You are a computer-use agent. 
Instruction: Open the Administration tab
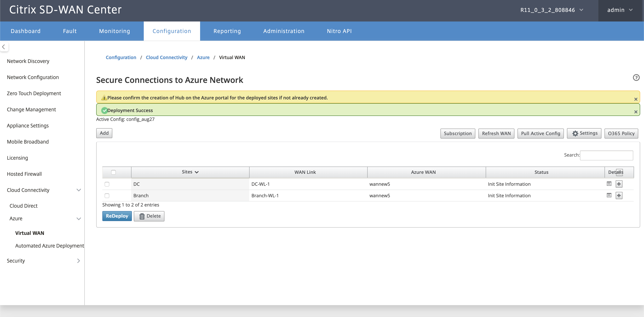[284, 31]
